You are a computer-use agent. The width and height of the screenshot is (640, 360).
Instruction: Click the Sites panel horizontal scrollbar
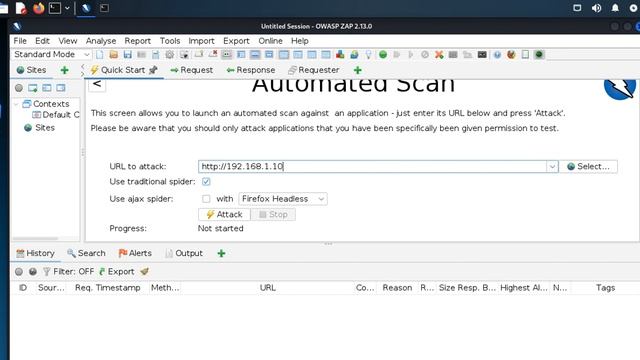pos(35,238)
